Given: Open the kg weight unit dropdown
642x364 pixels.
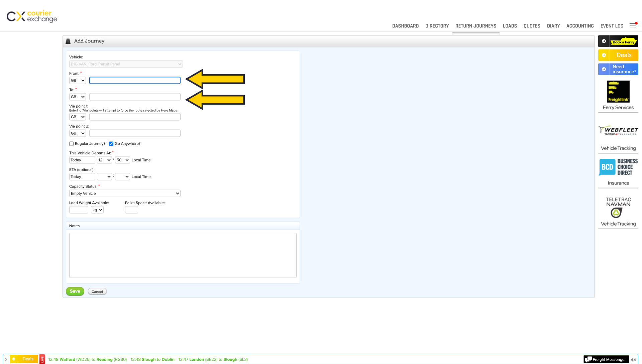Looking at the screenshot, I should pyautogui.click(x=97, y=210).
